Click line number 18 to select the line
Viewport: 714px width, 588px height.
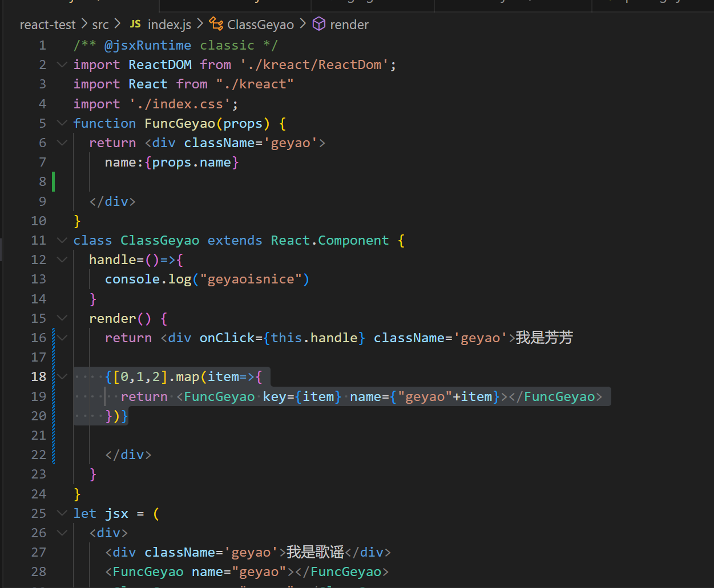(38, 376)
